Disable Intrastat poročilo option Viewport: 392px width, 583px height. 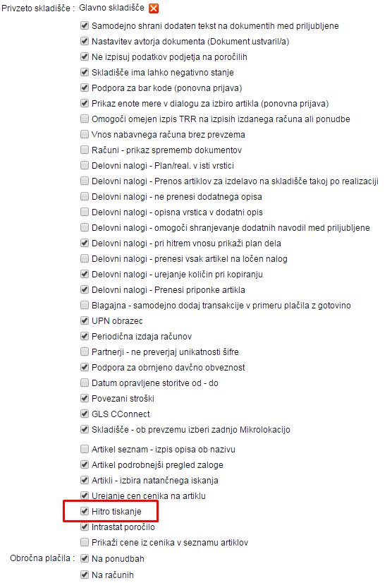[85, 527]
